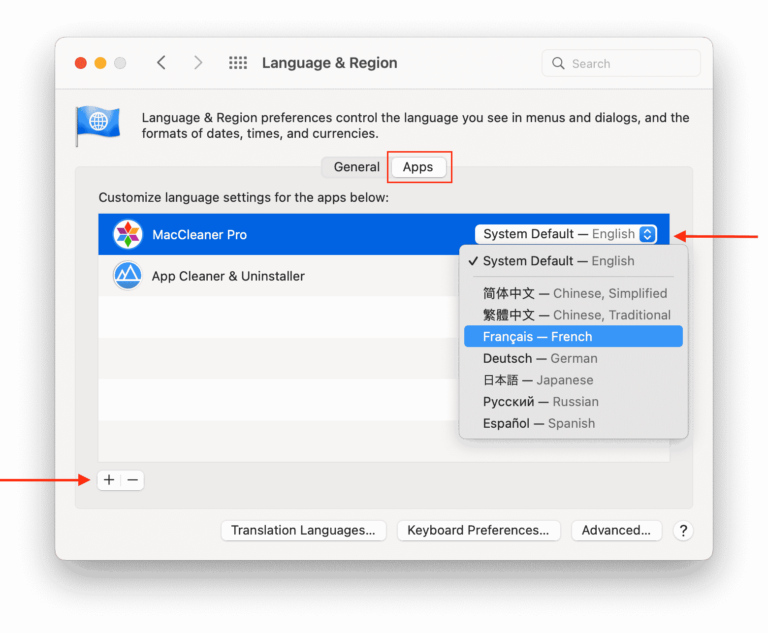Viewport: 768px width, 633px height.
Task: Click the Language & Region flag icon
Action: [98, 125]
